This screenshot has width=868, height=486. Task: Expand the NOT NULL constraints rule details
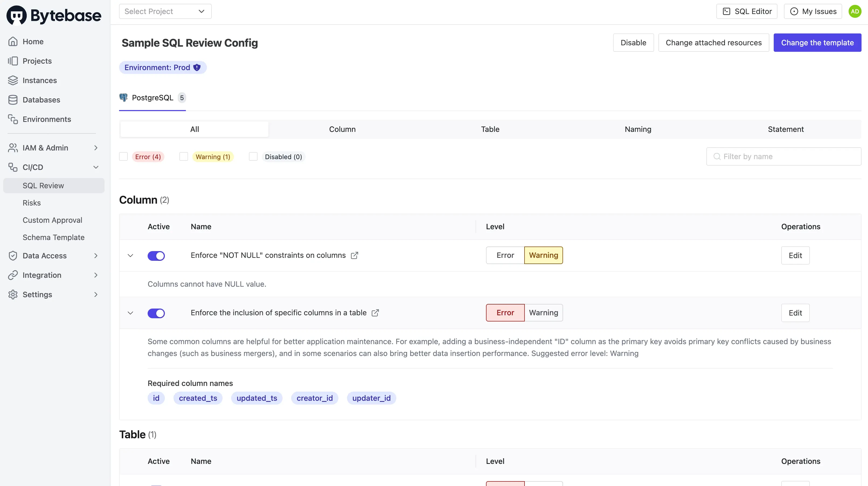130,256
